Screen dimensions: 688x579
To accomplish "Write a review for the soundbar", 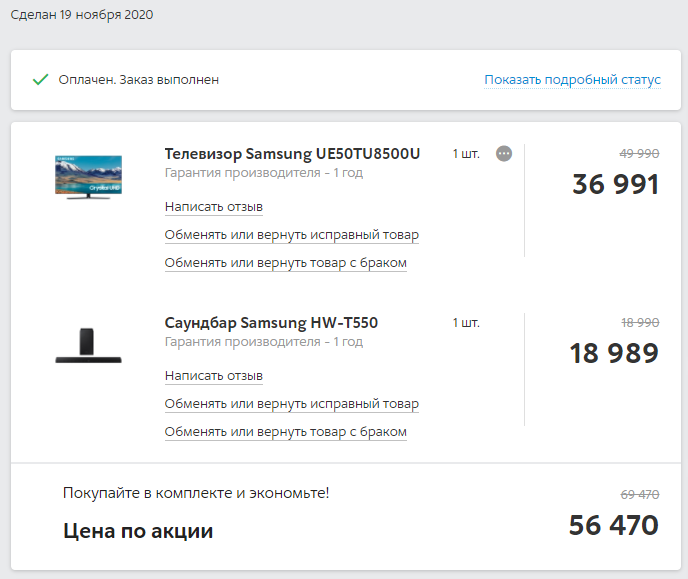I will coord(213,376).
